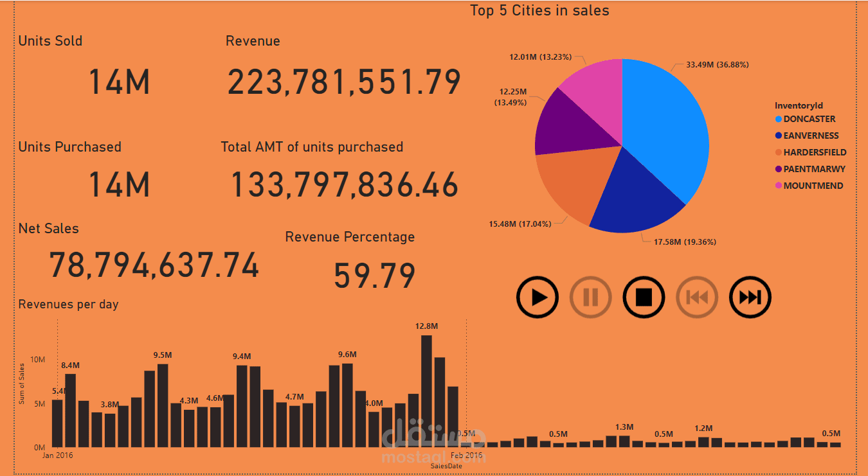Click the '5M' y-axis label
868x476 pixels.
click(x=40, y=403)
